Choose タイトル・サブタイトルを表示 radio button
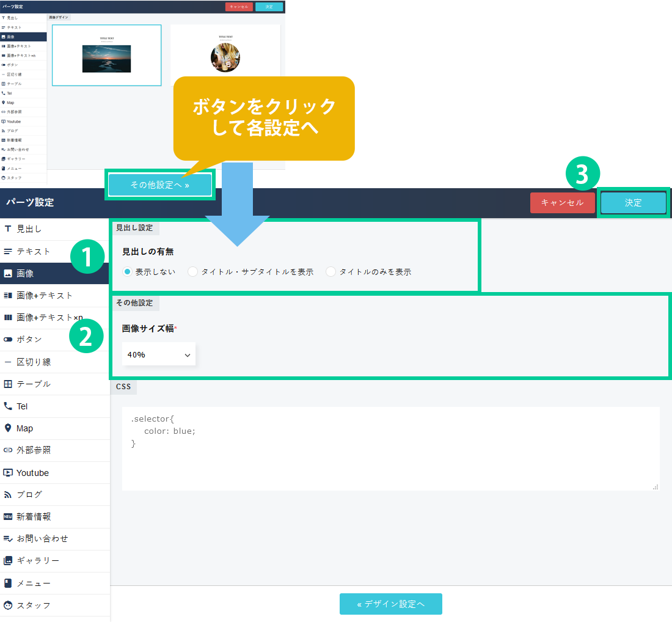672x622 pixels. point(193,272)
